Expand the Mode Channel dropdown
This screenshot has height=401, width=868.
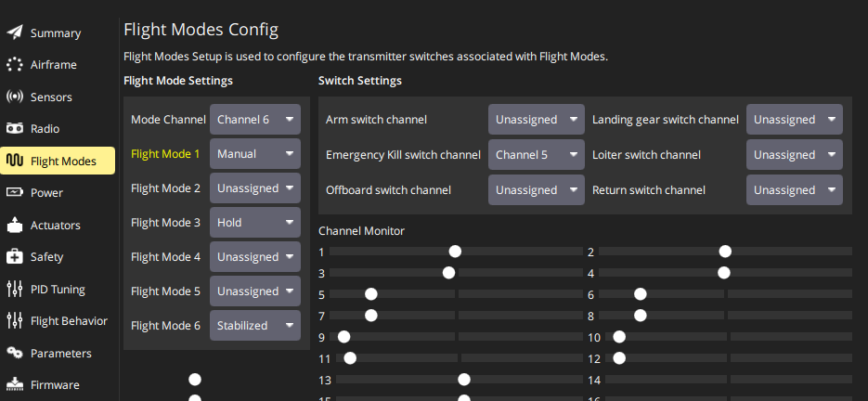point(255,120)
